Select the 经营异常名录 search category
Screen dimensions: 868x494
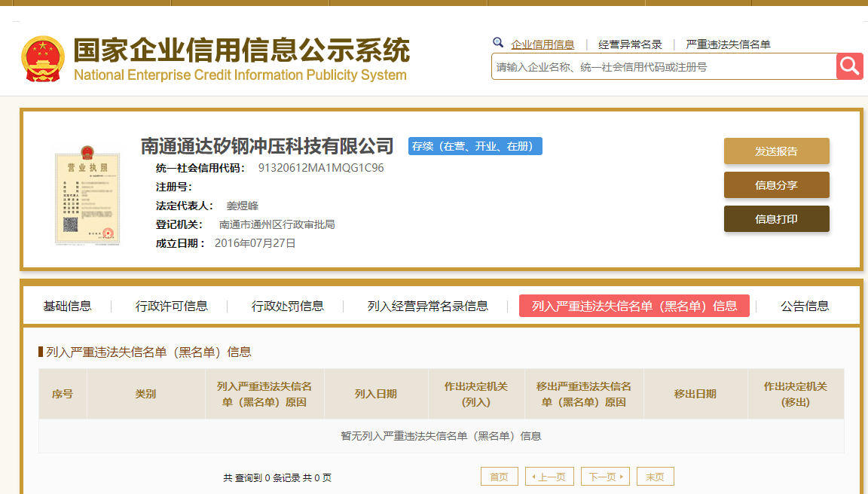pos(630,44)
